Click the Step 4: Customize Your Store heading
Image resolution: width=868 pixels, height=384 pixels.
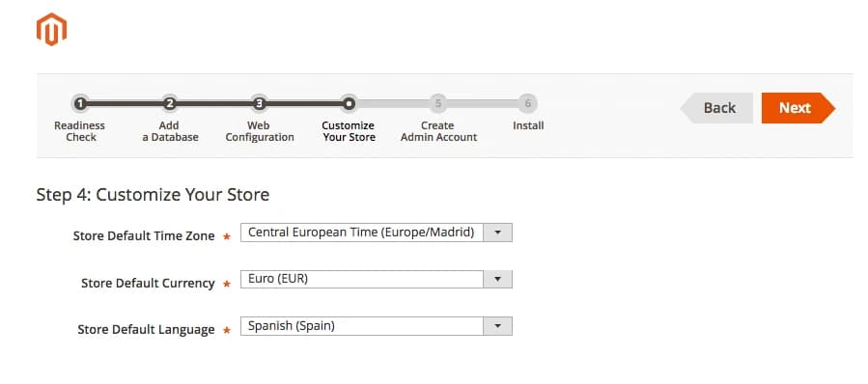(x=153, y=195)
